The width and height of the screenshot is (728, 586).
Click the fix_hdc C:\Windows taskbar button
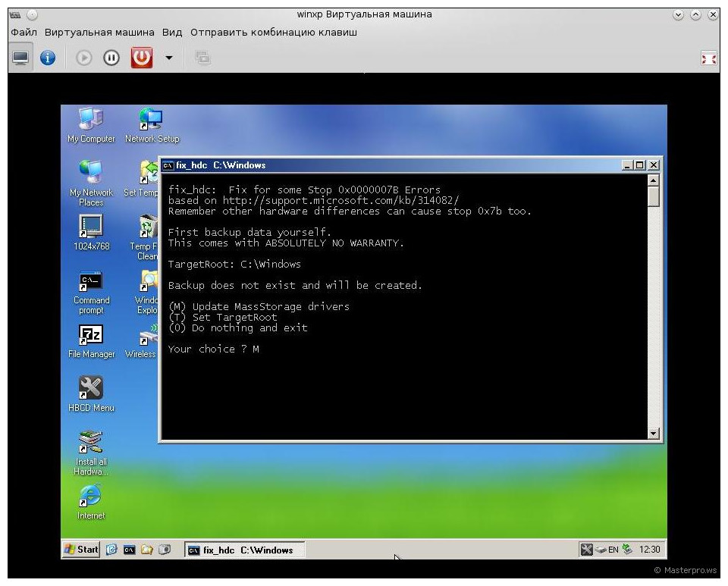[x=245, y=550]
